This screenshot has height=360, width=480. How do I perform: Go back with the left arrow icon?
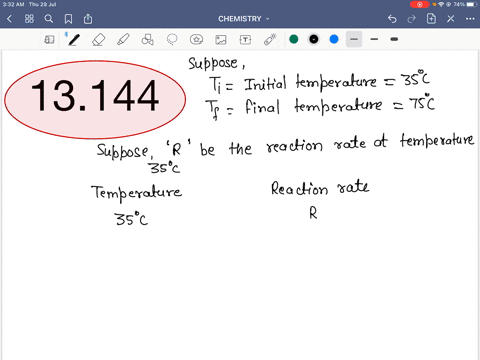9,19
